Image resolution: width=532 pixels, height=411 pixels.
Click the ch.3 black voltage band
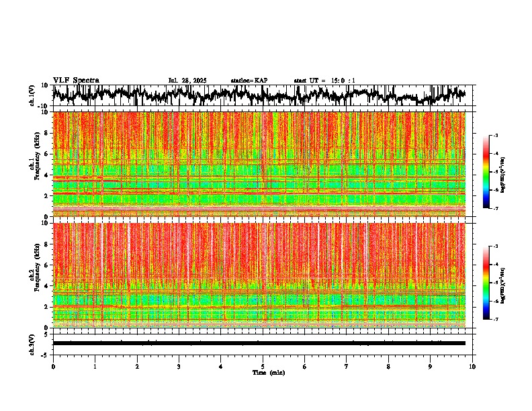[x=259, y=343]
